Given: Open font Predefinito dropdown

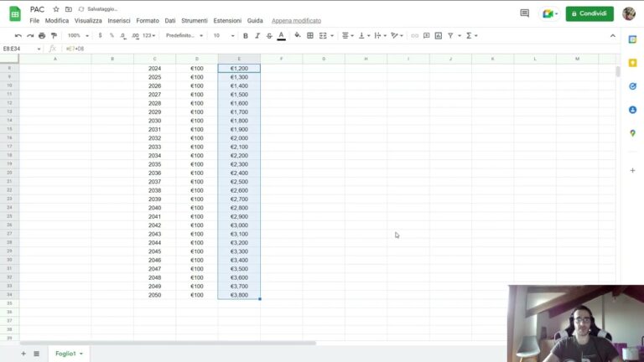Looking at the screenshot, I should click(x=184, y=36).
